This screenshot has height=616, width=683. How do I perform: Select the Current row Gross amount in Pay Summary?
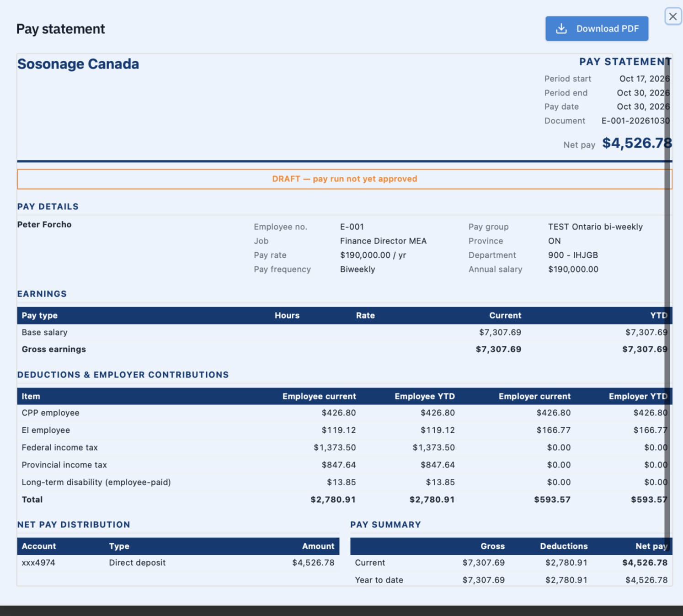pyautogui.click(x=483, y=563)
